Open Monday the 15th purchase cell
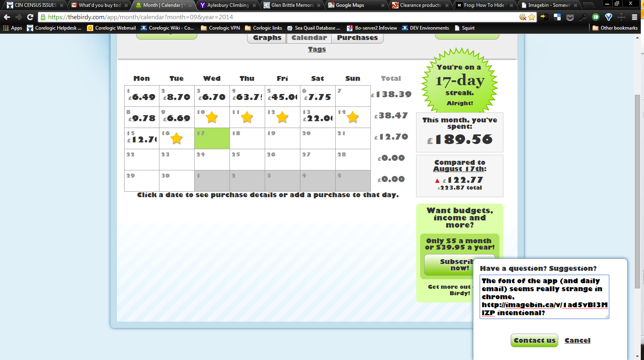 (142, 138)
